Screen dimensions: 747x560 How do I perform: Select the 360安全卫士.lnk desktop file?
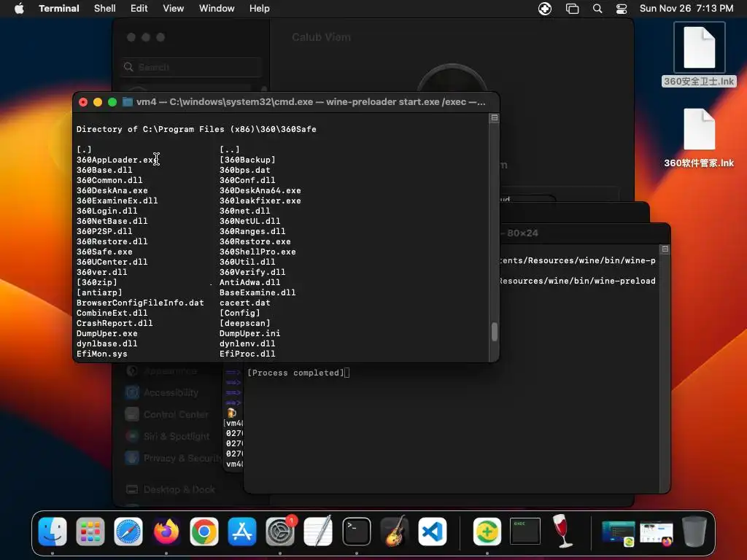click(x=699, y=55)
